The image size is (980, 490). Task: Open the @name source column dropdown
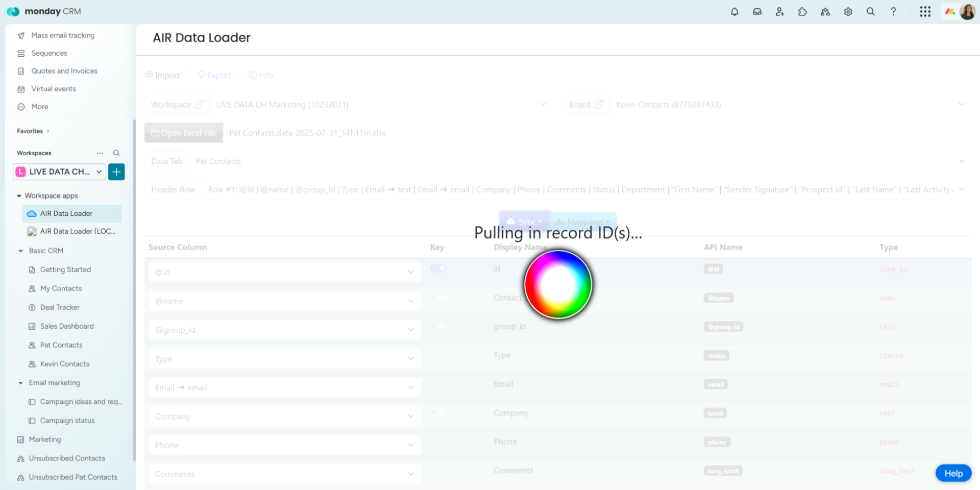(285, 301)
